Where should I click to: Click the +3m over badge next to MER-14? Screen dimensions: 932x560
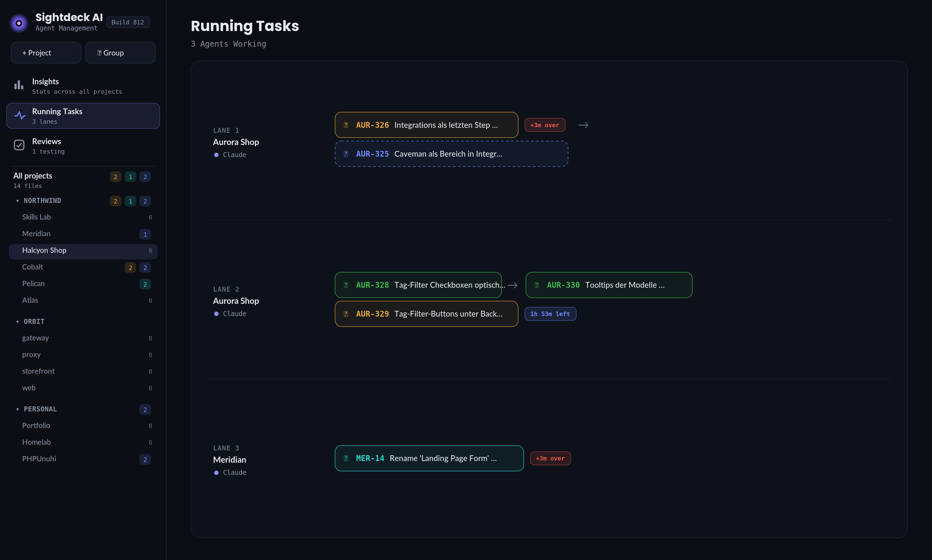click(550, 459)
